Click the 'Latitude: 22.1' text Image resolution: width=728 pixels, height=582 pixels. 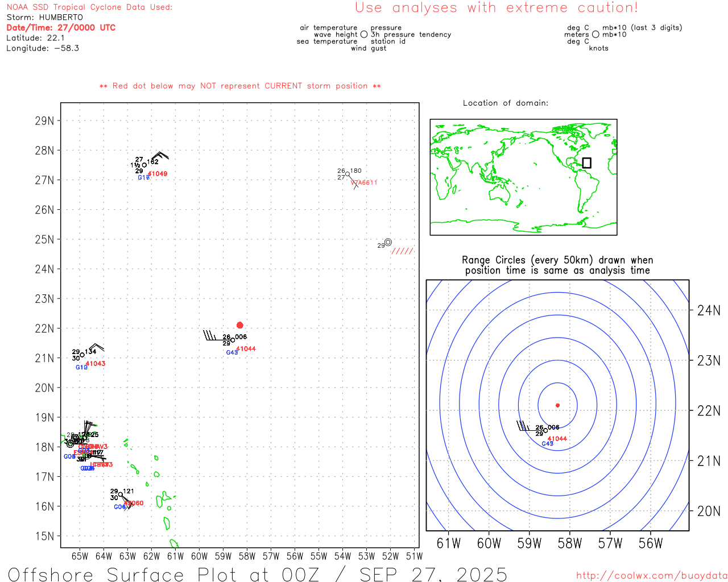pyautogui.click(x=35, y=38)
